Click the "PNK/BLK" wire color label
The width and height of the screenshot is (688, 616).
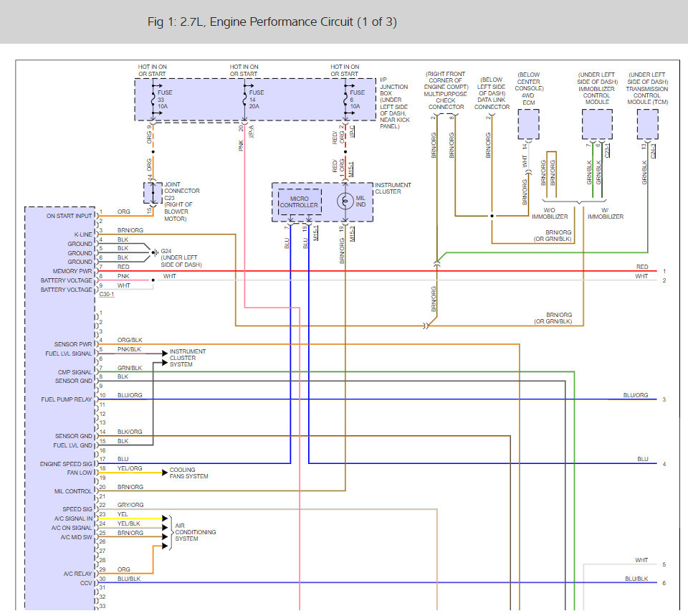click(129, 349)
